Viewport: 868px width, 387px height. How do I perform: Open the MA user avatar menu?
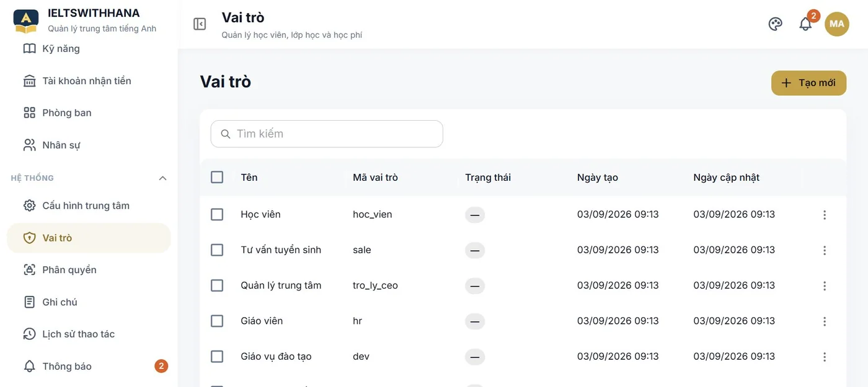[837, 24]
